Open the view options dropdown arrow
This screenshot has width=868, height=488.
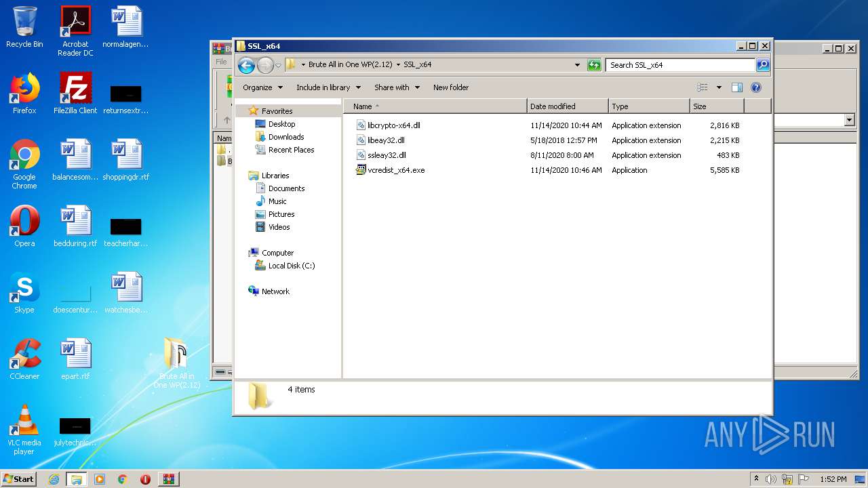click(x=719, y=87)
